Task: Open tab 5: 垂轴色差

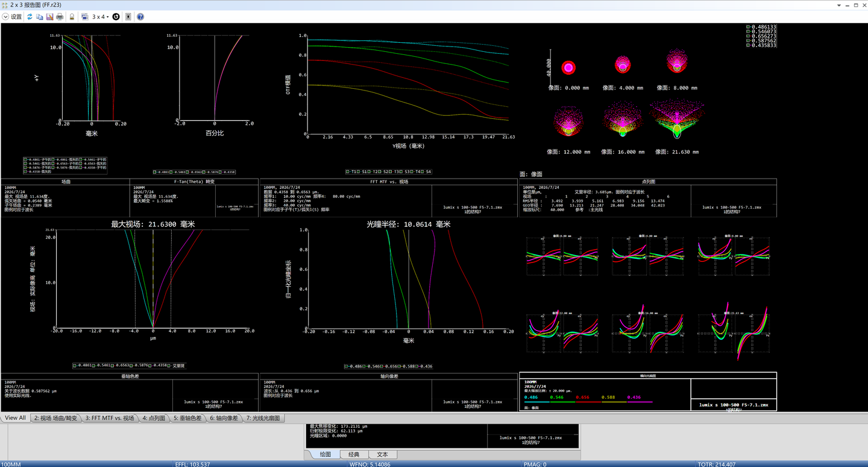Action: click(187, 418)
